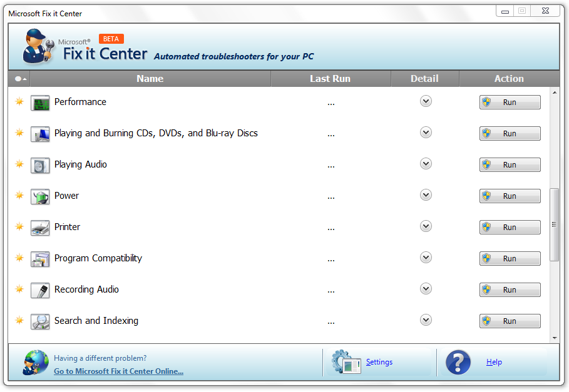
Task: Sort by the Last Run column header
Action: pyautogui.click(x=331, y=79)
